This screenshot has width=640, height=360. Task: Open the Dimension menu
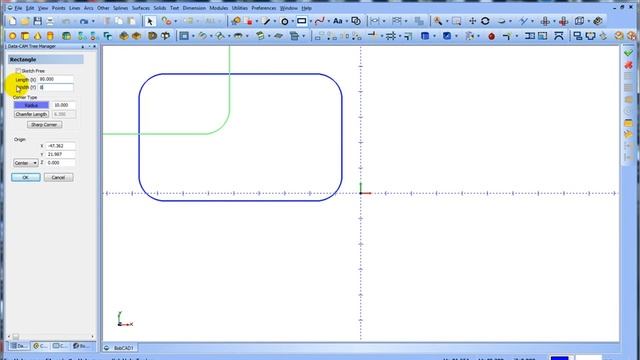[194, 8]
